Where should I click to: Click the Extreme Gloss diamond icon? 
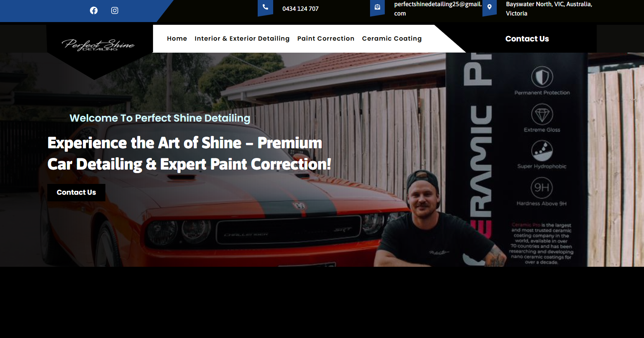[542, 115]
